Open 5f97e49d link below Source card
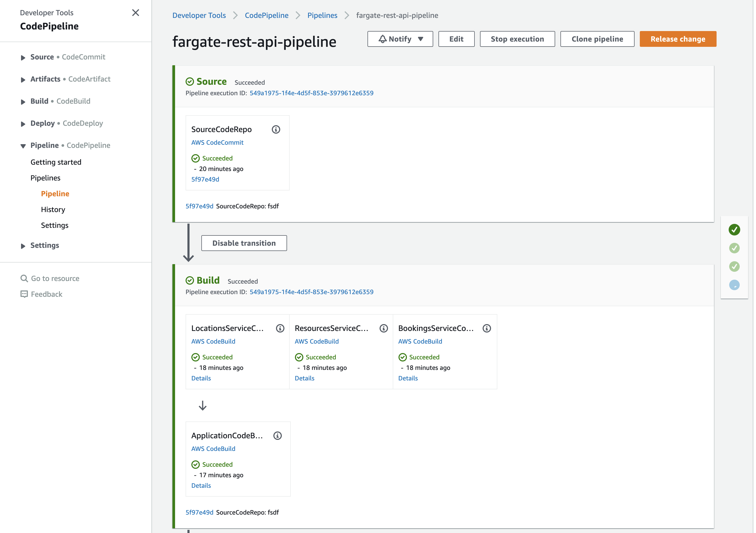This screenshot has height=533, width=756. click(x=199, y=206)
